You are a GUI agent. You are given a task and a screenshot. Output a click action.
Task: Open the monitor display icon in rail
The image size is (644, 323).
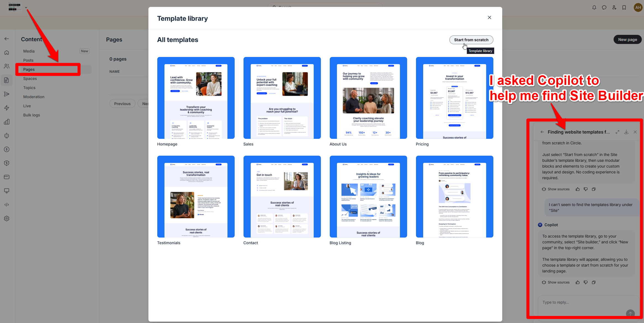click(7, 191)
